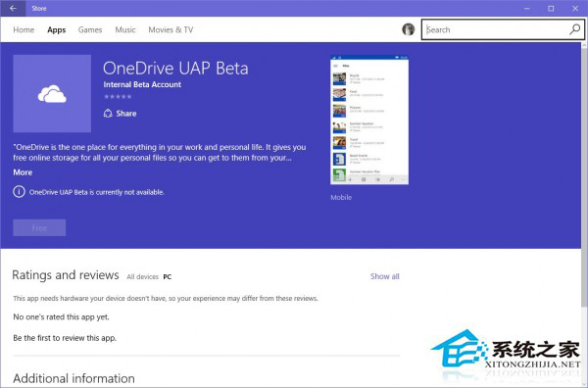Image resolution: width=588 pixels, height=388 pixels.
Task: Filter reviews by All devices
Action: pyautogui.click(x=142, y=276)
